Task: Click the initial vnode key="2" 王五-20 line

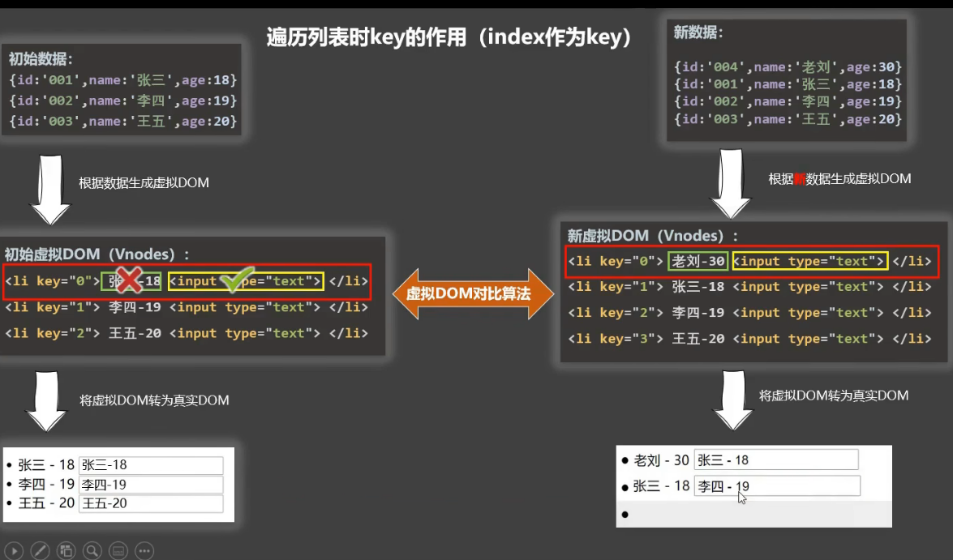Action: 187,333
